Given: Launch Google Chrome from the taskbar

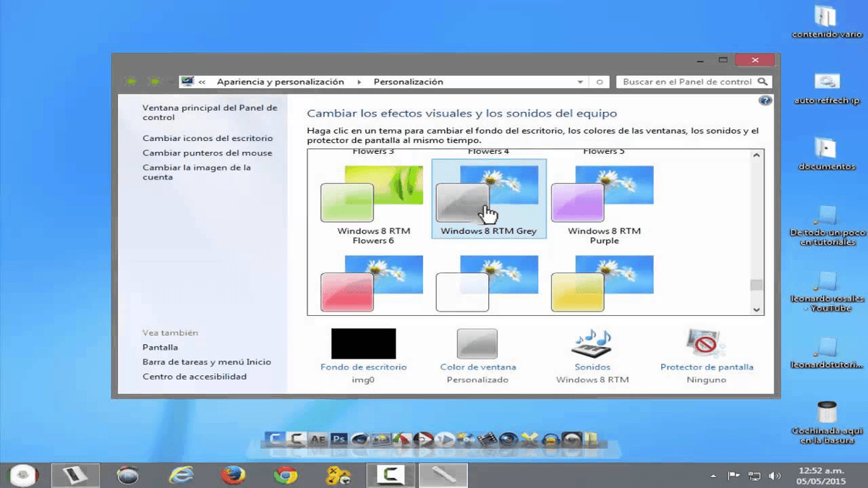Looking at the screenshot, I should pos(285,475).
